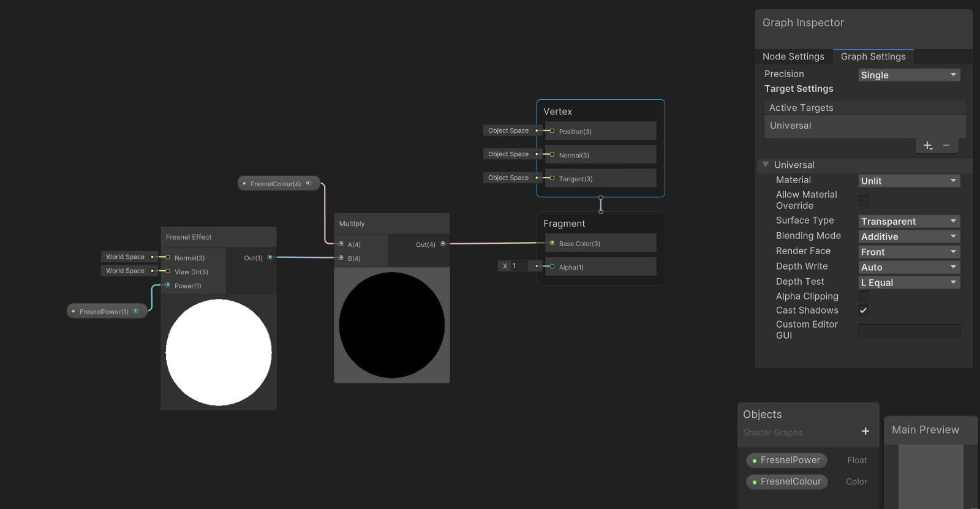Open the Precision dropdown set to Single
Image resolution: width=980 pixels, height=509 pixels.
pos(909,75)
